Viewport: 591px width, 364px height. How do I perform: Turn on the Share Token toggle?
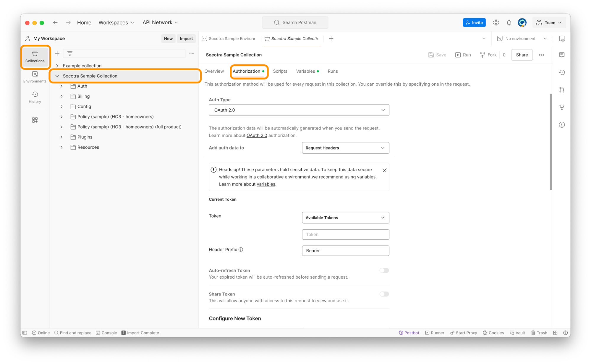384,294
